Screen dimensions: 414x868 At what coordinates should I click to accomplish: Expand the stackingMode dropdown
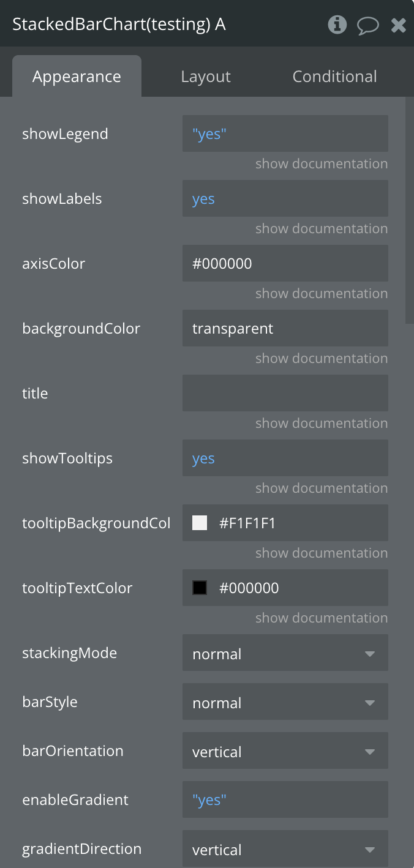(285, 653)
